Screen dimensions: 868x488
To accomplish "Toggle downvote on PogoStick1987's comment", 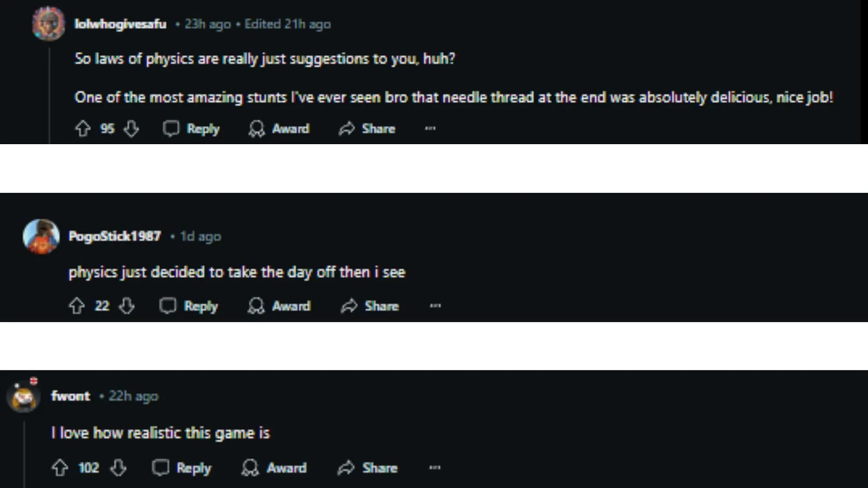I will pos(127,305).
